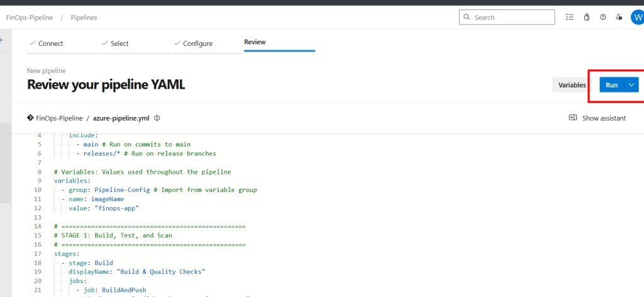Screen dimensions: 644x297
Task: Click into the Search input field
Action: pyautogui.click(x=509, y=18)
